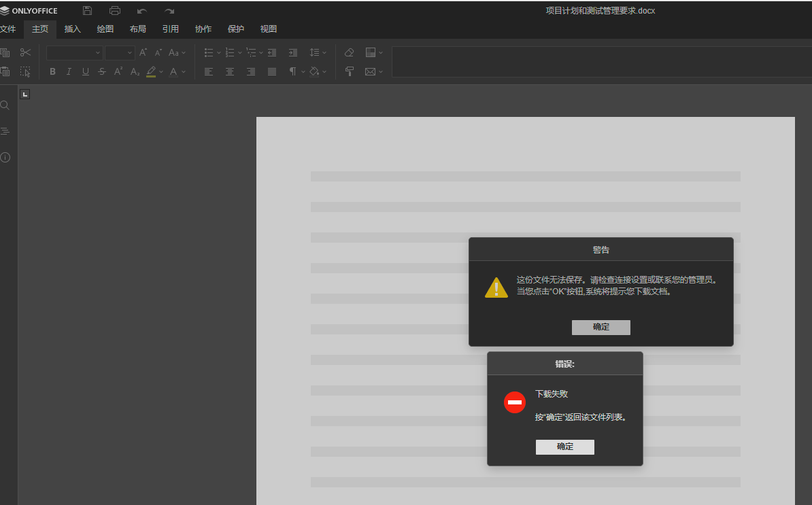Viewport: 812px width, 505px height.
Task: Apply the highlight color marker
Action: tap(151, 71)
